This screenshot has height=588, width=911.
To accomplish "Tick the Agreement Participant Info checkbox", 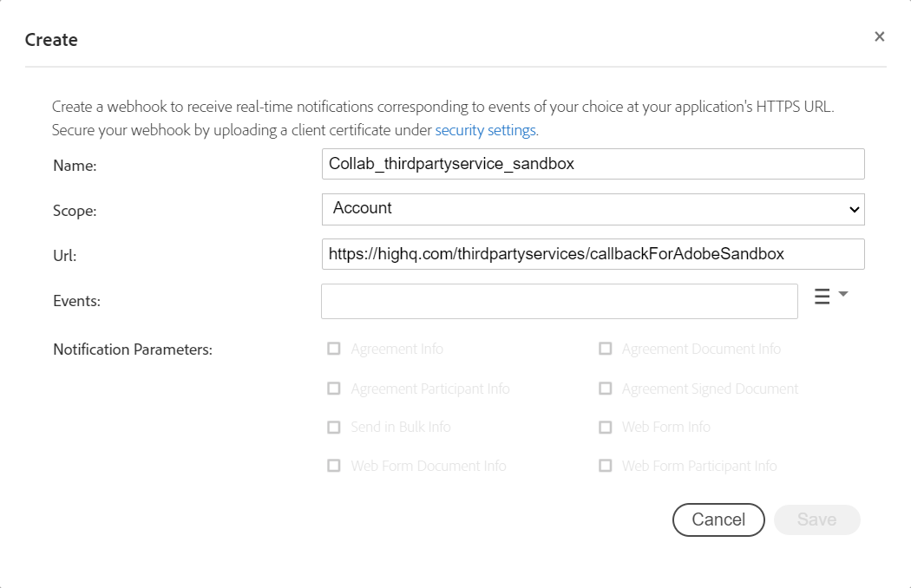I will pyautogui.click(x=334, y=389).
